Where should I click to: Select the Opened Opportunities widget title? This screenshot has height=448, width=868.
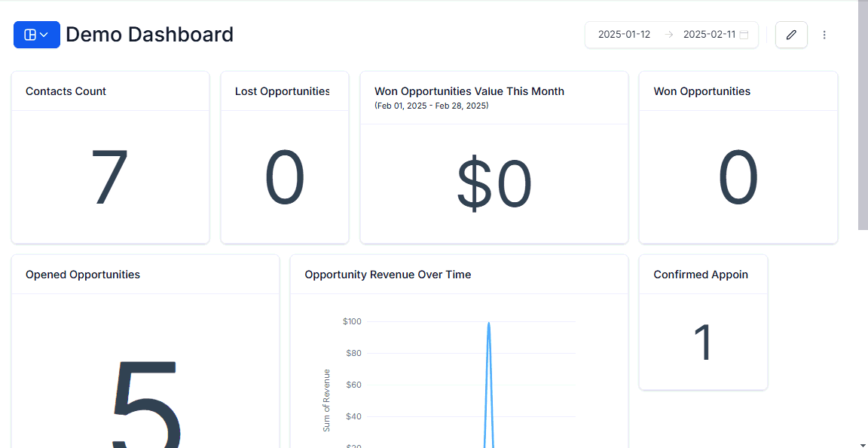[x=82, y=275]
